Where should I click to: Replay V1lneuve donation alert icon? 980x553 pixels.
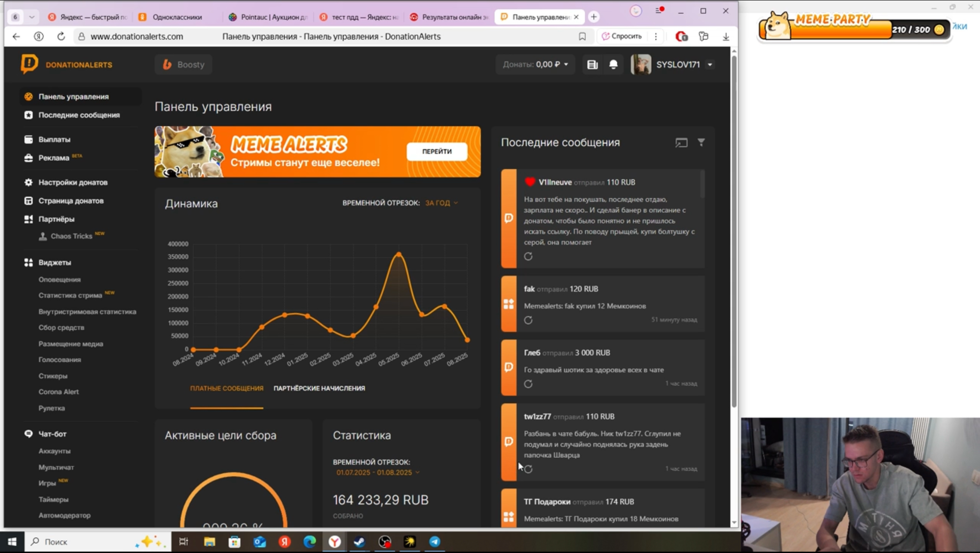coord(528,256)
